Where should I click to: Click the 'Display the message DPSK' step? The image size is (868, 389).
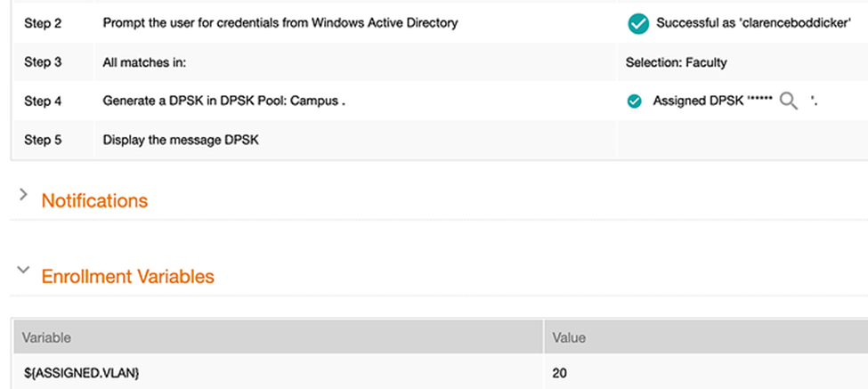point(181,140)
